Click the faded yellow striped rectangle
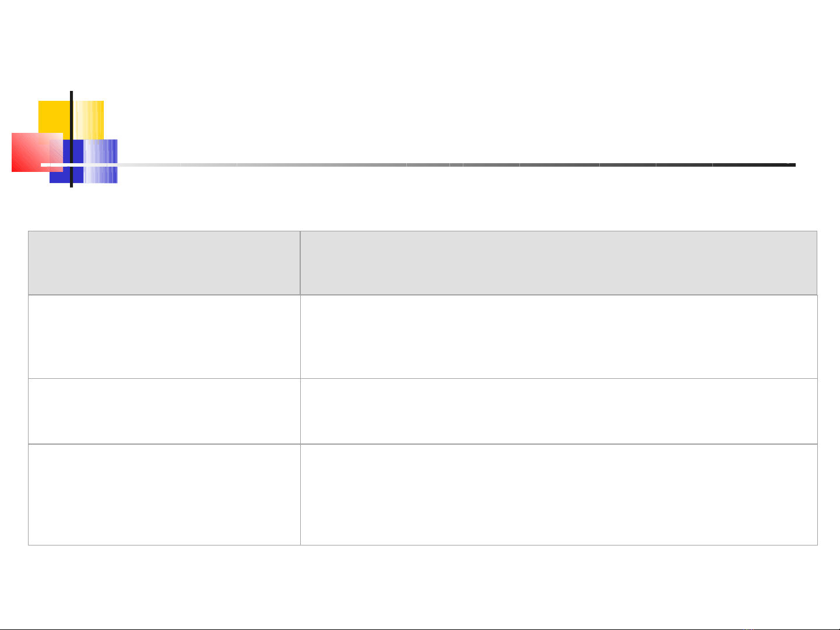This screenshot has width=840, height=630. [x=89, y=120]
